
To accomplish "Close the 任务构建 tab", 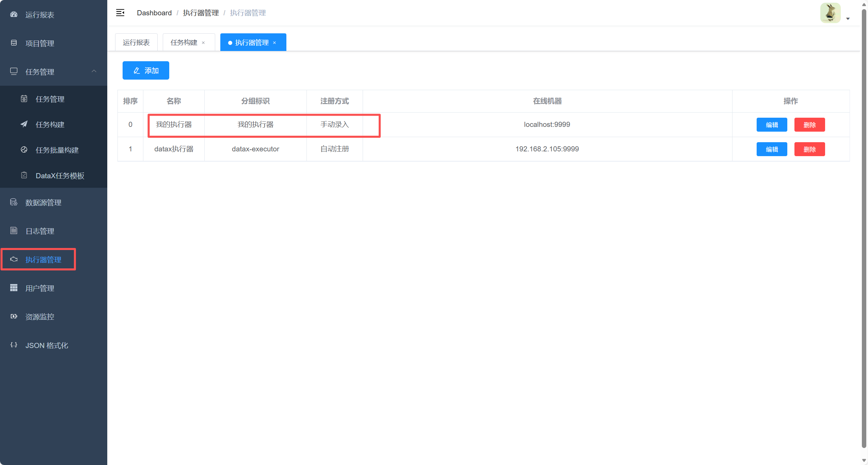I will tap(203, 43).
